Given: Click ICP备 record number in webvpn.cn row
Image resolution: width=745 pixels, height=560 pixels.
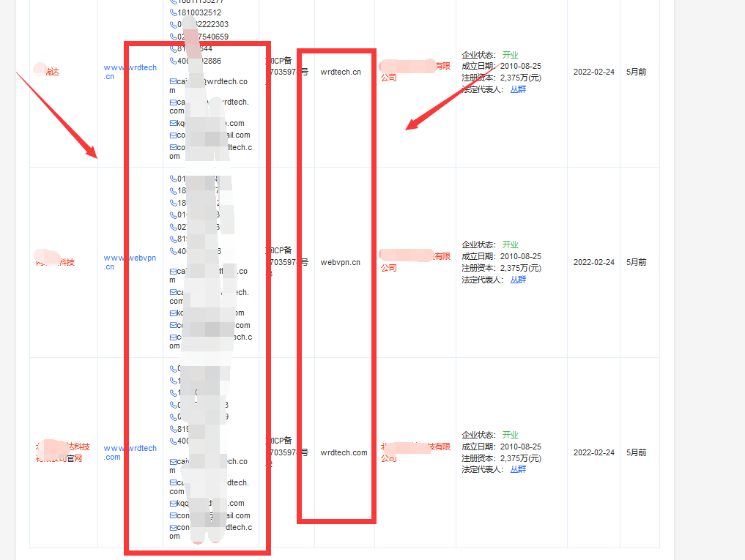Looking at the screenshot, I should coord(286,261).
